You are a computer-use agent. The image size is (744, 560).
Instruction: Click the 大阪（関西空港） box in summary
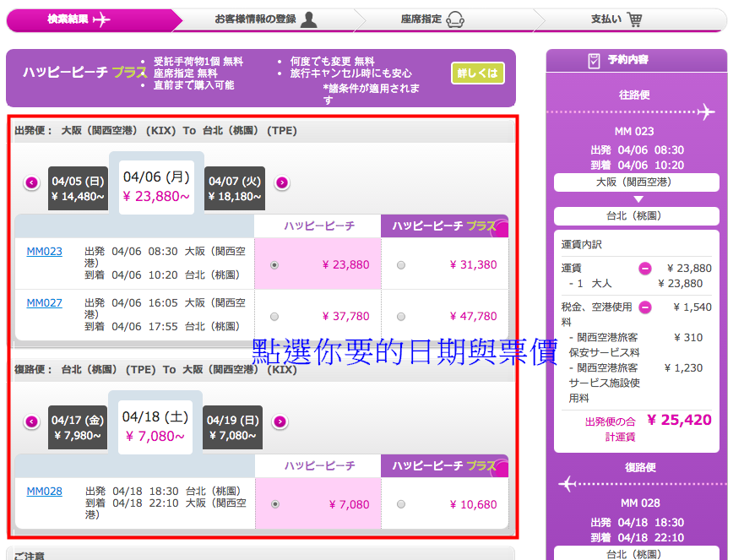point(636,182)
